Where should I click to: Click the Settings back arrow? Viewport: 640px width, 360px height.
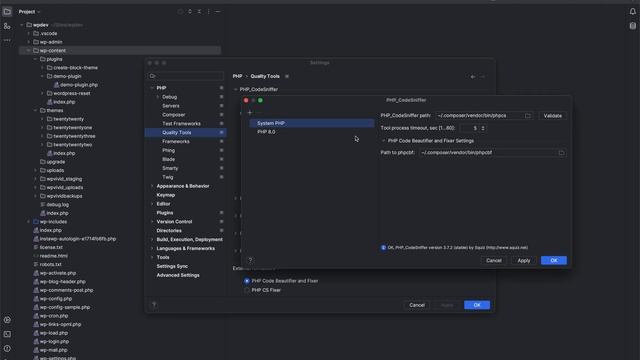[473, 77]
